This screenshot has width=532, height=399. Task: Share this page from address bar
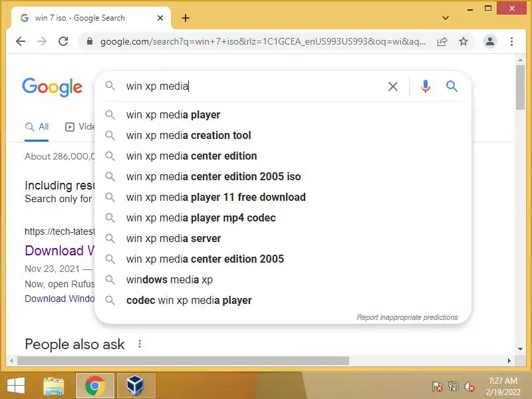442,41
